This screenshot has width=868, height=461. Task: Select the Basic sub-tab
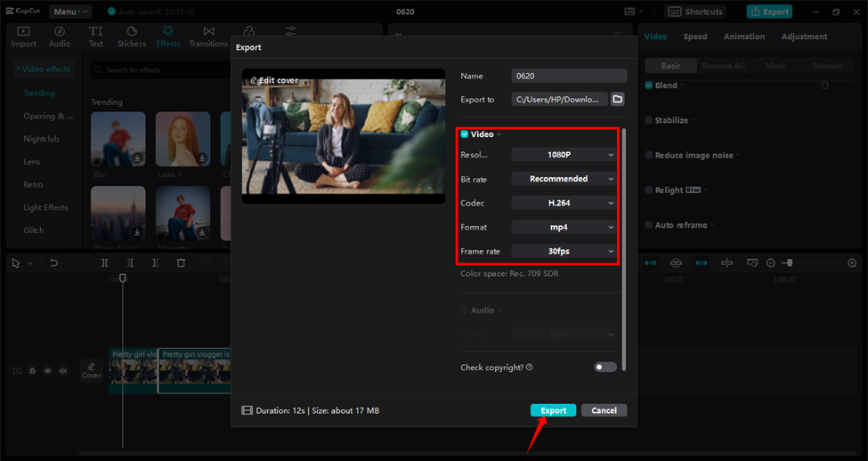(x=671, y=66)
